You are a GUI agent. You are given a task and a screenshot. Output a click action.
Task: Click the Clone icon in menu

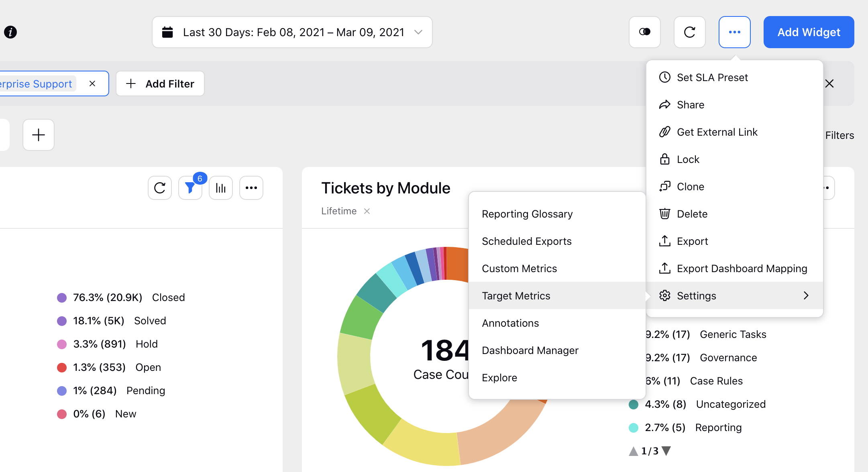tap(664, 186)
